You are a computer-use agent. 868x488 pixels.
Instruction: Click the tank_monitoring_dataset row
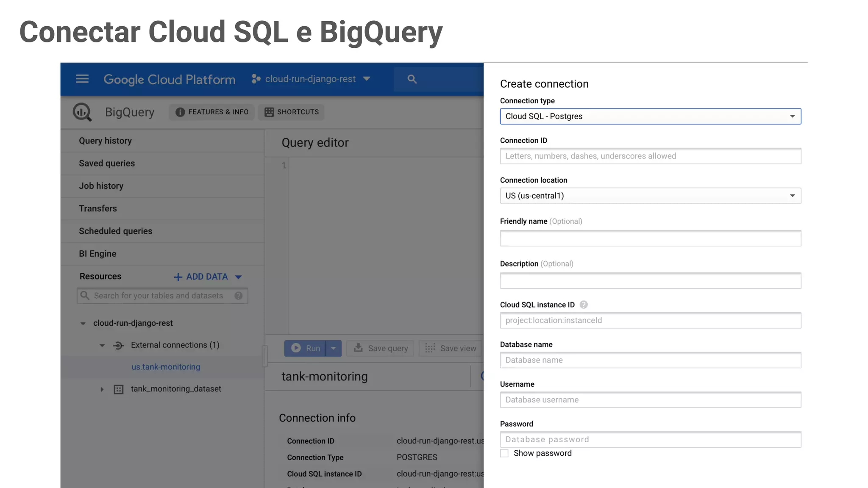pos(163,389)
